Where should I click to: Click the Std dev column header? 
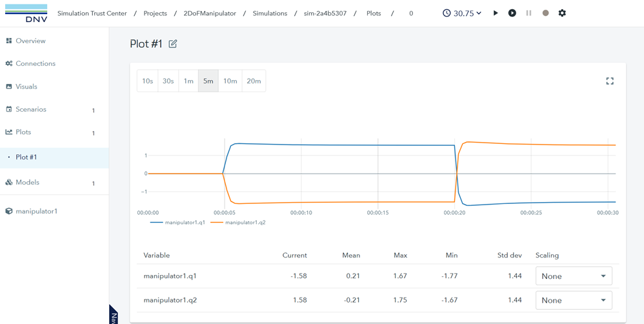pyautogui.click(x=509, y=256)
